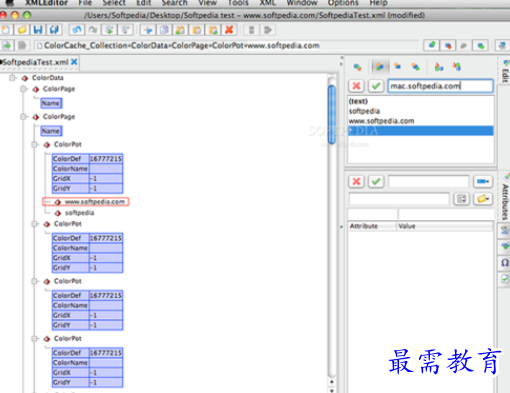Open the vertical Attributes side tab
The height and width of the screenshot is (393, 510).
click(505, 197)
